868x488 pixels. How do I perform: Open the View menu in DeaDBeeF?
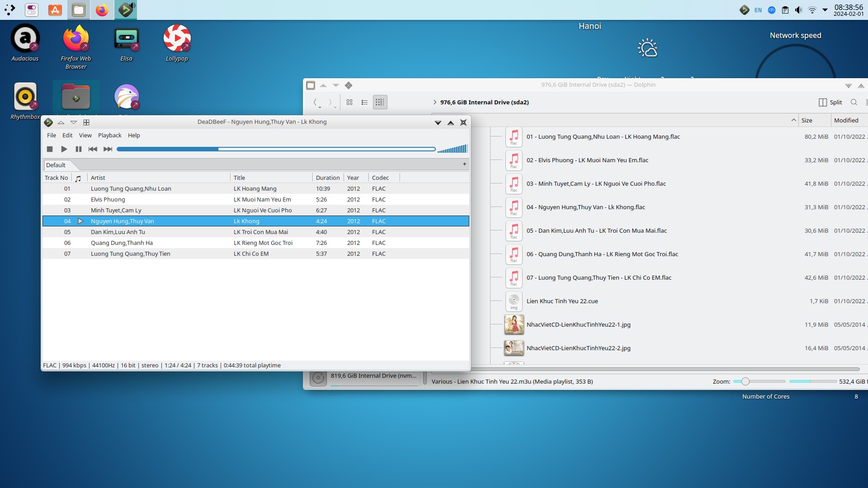pyautogui.click(x=85, y=135)
